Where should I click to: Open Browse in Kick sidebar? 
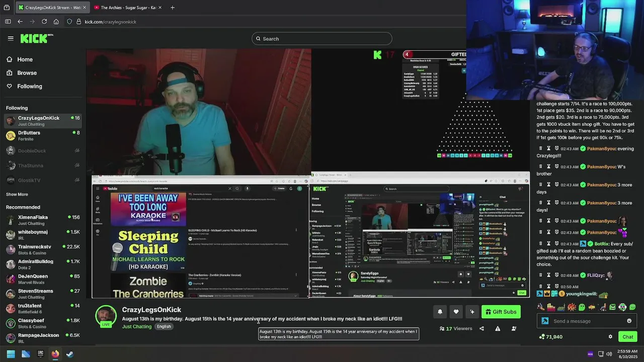(x=22, y=73)
